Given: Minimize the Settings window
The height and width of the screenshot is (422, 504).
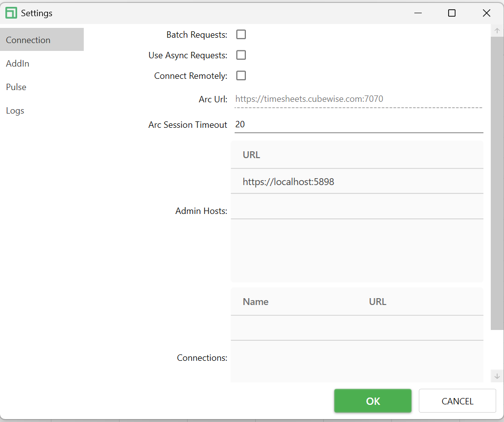Looking at the screenshot, I should pos(418,13).
